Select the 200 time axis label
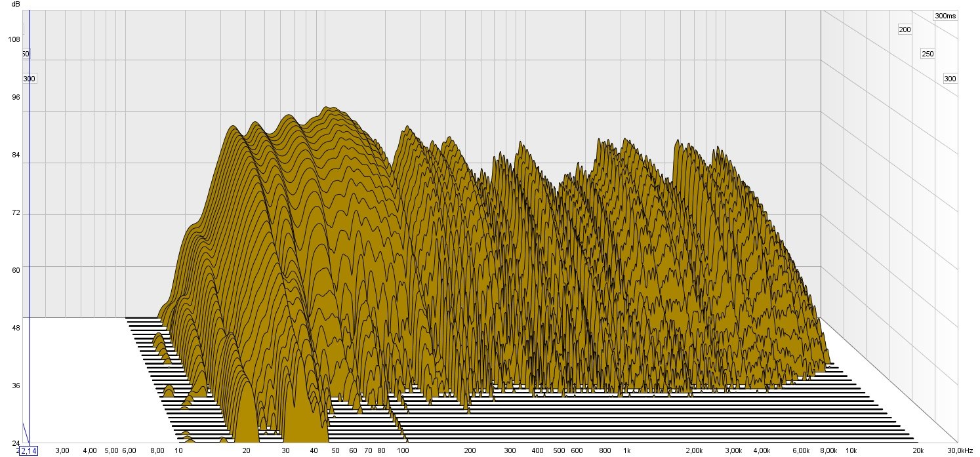 tap(905, 30)
